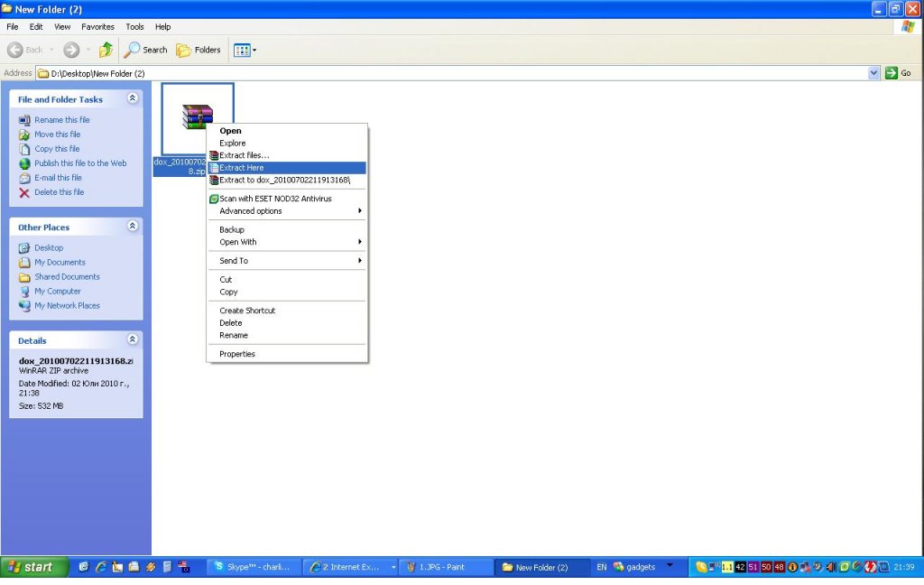Go up one folder level
This screenshot has width=924, height=585.
(106, 51)
